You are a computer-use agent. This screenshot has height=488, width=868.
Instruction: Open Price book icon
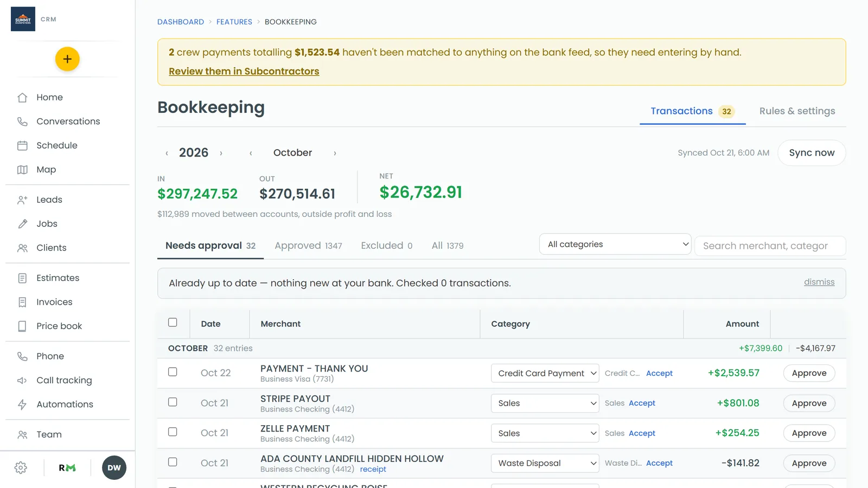tap(22, 326)
